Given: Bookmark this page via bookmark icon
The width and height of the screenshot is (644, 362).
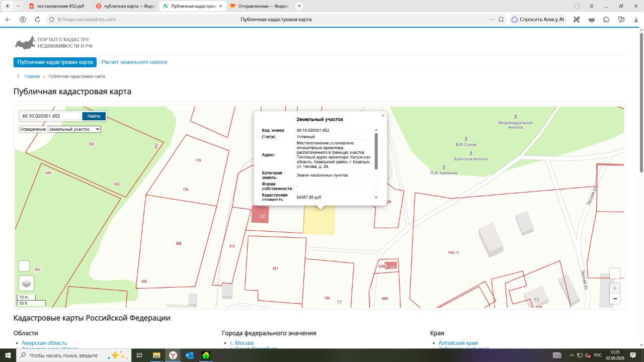Looking at the screenshot, I should (501, 20).
